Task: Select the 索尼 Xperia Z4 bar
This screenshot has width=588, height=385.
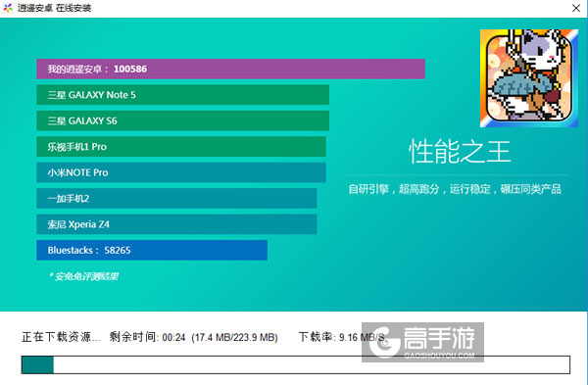Action: pyautogui.click(x=176, y=224)
